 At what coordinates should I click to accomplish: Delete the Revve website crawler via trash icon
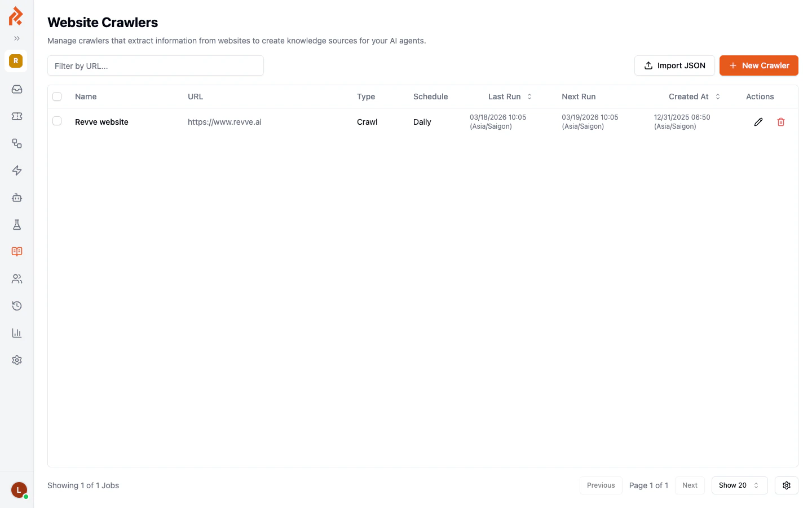tap(781, 122)
